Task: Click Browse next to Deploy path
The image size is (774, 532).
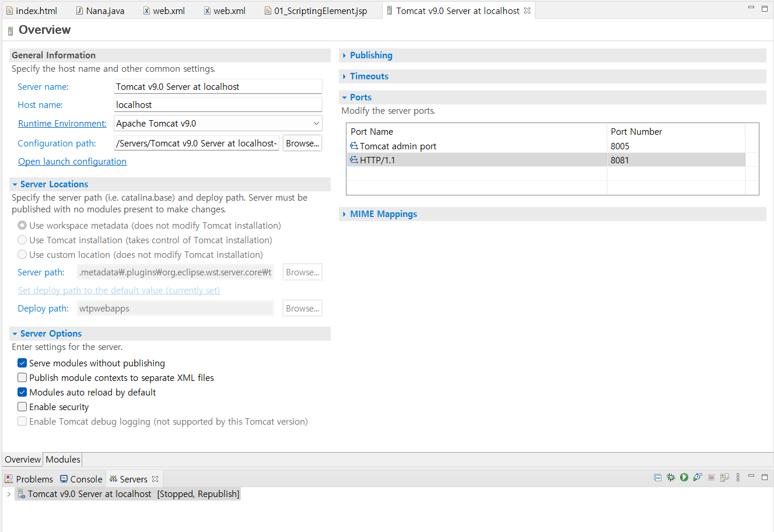Action: point(302,308)
